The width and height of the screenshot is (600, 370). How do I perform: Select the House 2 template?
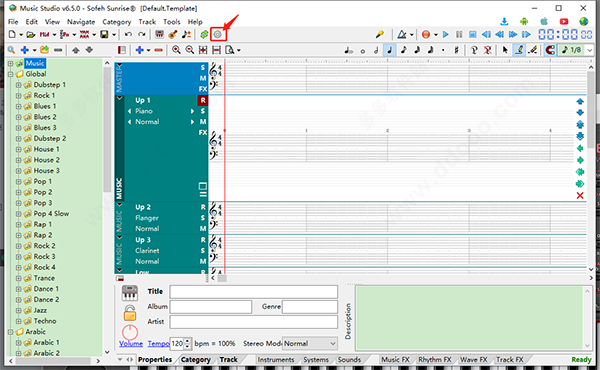pyautogui.click(x=47, y=160)
